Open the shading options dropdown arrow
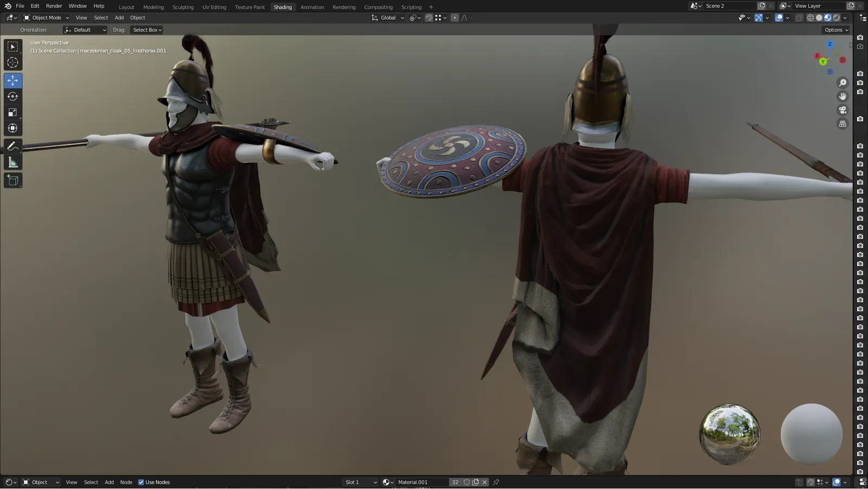This screenshot has height=489, width=868. point(845,18)
